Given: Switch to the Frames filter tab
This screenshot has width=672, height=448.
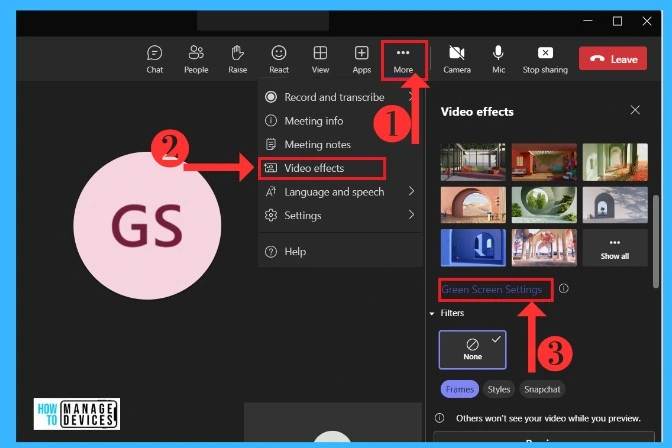Looking at the screenshot, I should [459, 389].
